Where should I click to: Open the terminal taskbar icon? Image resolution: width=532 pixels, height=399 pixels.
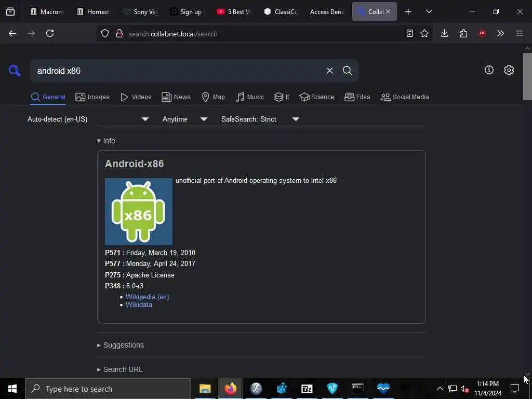pos(357,389)
